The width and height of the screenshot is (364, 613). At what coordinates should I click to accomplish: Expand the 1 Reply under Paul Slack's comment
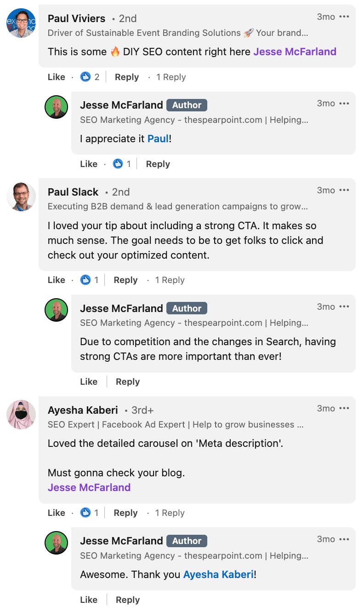pos(170,280)
